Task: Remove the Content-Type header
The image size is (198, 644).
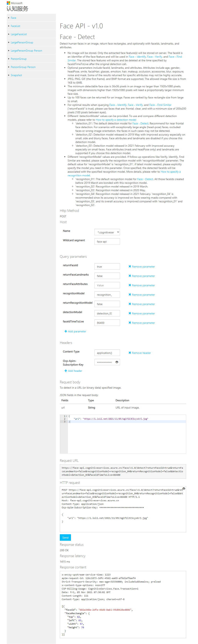Action: (x=140, y=353)
